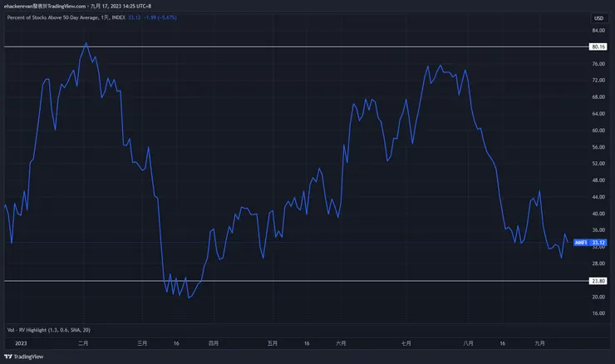This screenshot has width=615, height=364.
Task: Click the 二月 label on the time axis
Action: (x=83, y=343)
